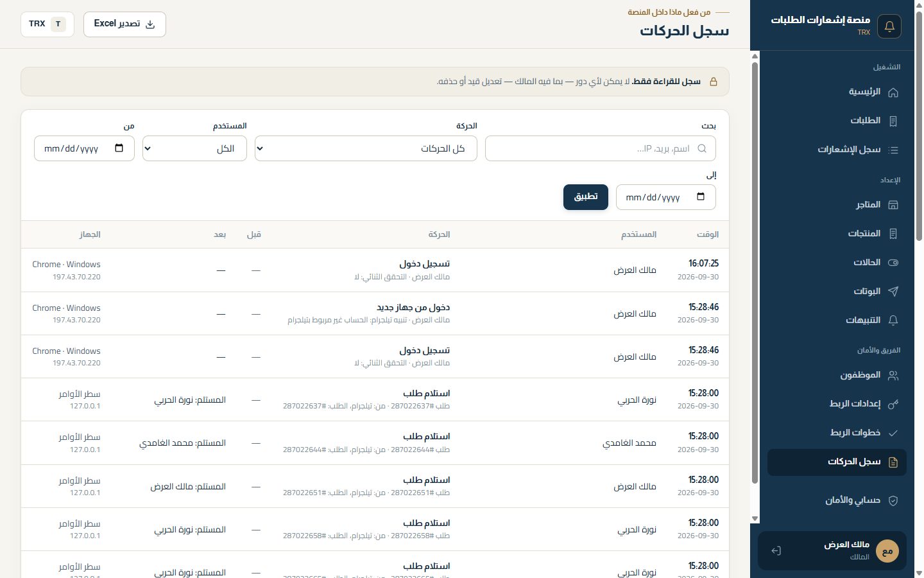
Task: Click the list icon beside سجل الإشعارات
Action: [x=893, y=150]
